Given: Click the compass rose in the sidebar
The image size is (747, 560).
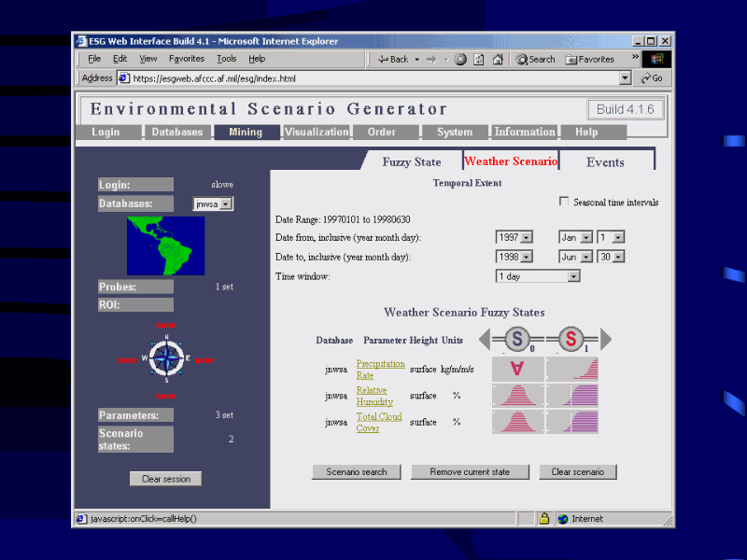Looking at the screenshot, I should (x=165, y=358).
